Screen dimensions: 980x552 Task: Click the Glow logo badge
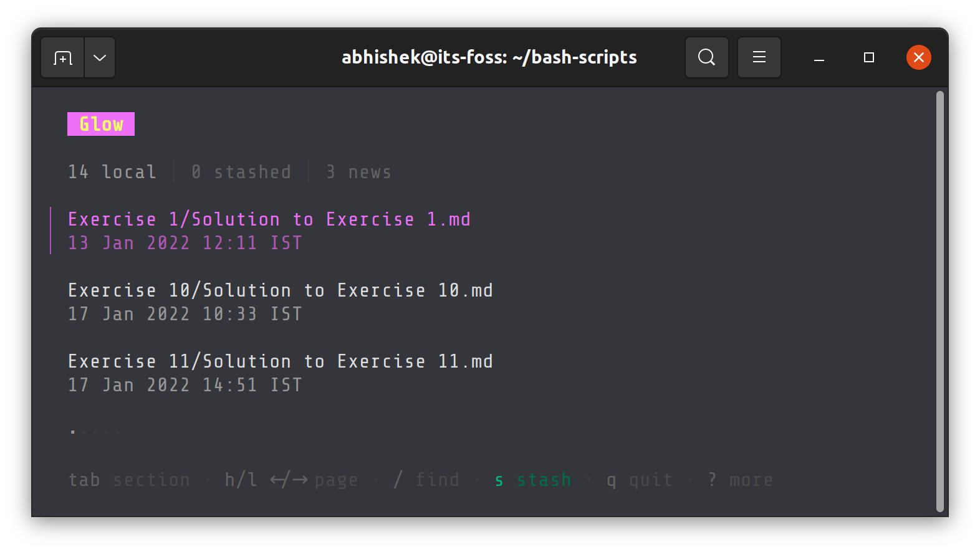coord(100,124)
